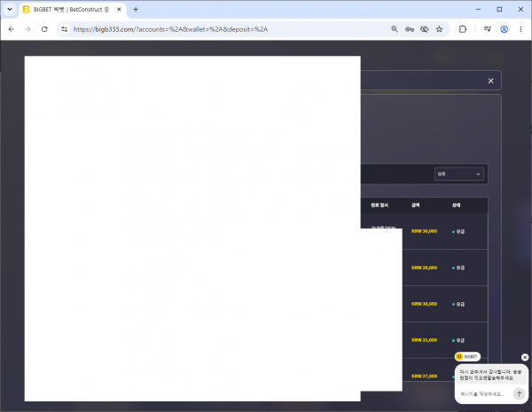532x412 pixels.
Task: Bookmark this page with star icon
Action: (x=440, y=29)
